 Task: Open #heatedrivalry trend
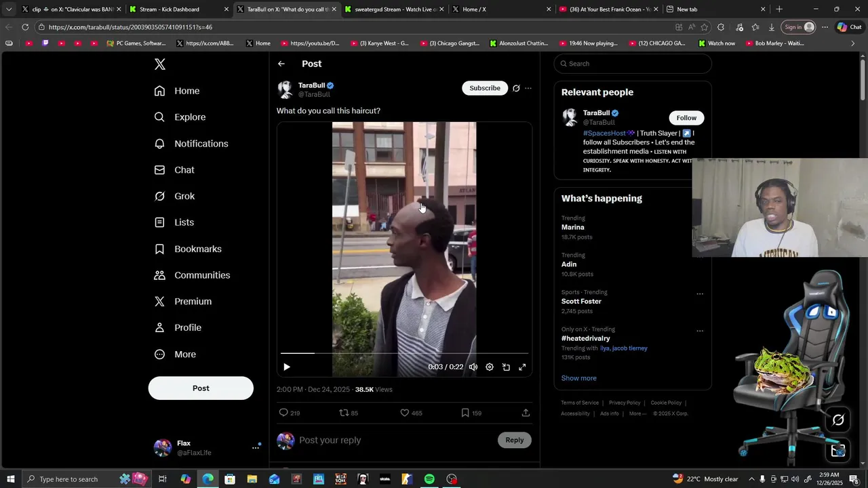586,339
